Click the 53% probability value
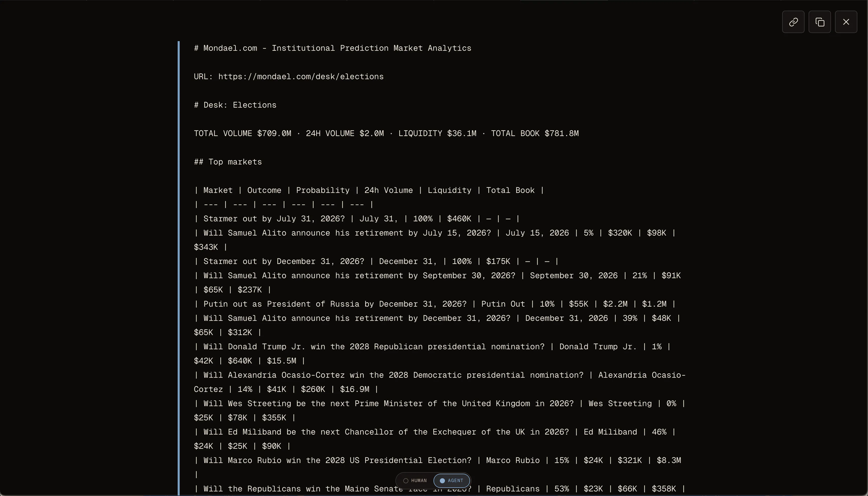This screenshot has width=868, height=496. (561, 489)
